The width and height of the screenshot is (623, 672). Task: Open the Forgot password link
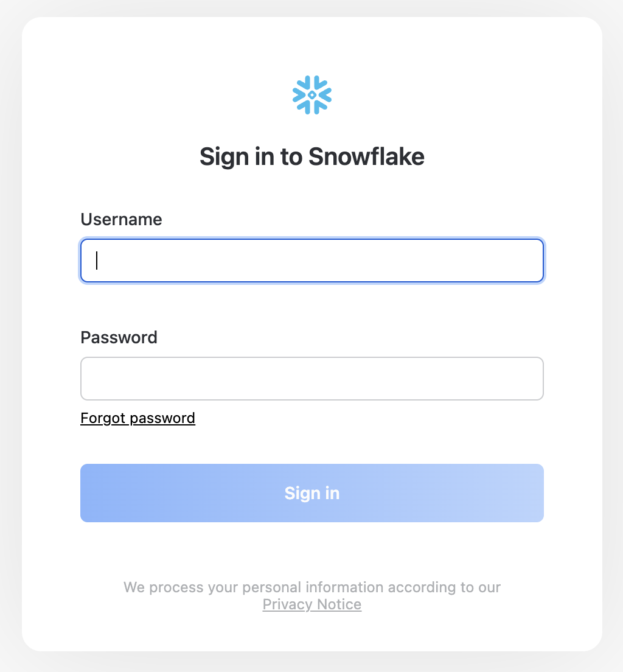coord(137,418)
